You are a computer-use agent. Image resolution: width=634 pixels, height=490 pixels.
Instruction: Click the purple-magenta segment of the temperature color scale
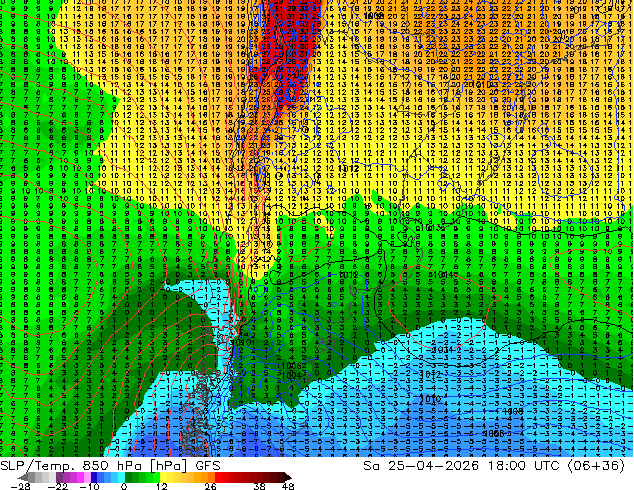click(x=73, y=477)
